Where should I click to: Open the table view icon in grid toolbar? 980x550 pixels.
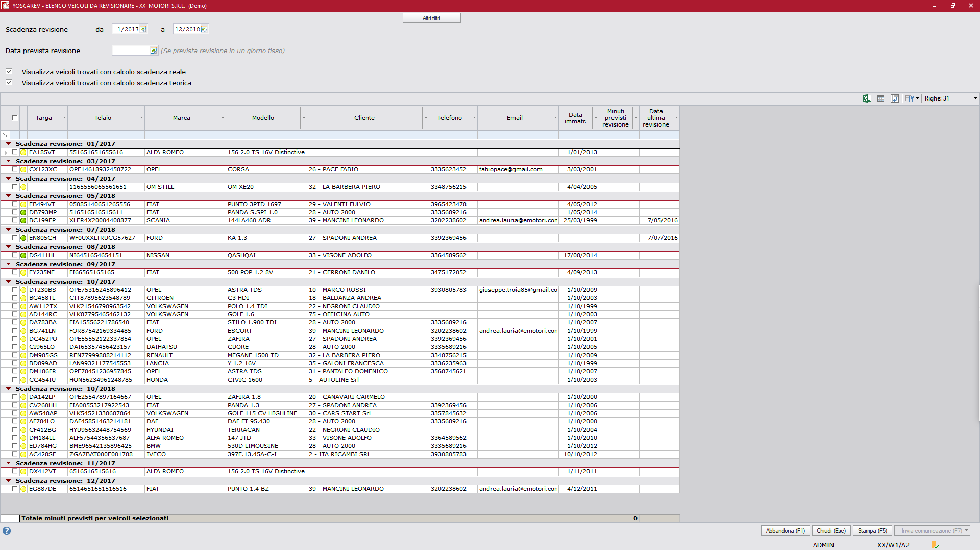pyautogui.click(x=880, y=98)
